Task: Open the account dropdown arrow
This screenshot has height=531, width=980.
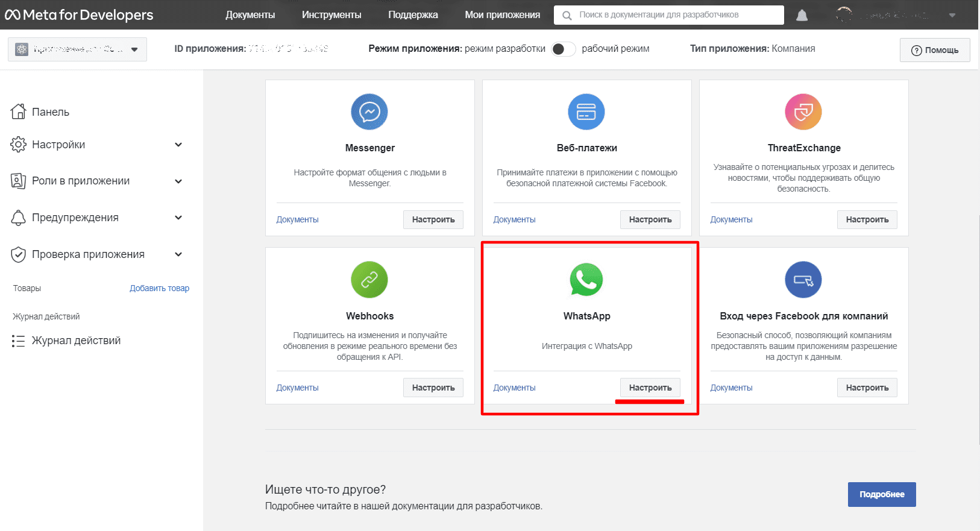Action: 952,15
